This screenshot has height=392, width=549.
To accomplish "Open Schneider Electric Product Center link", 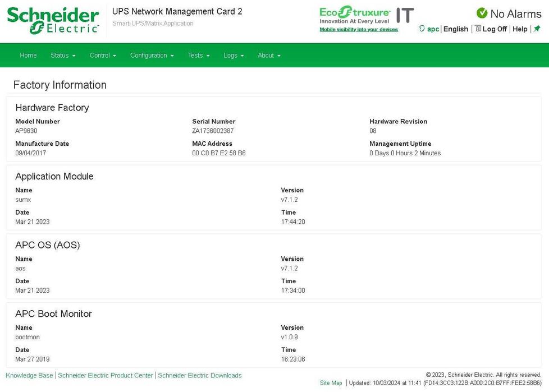I will (x=106, y=375).
